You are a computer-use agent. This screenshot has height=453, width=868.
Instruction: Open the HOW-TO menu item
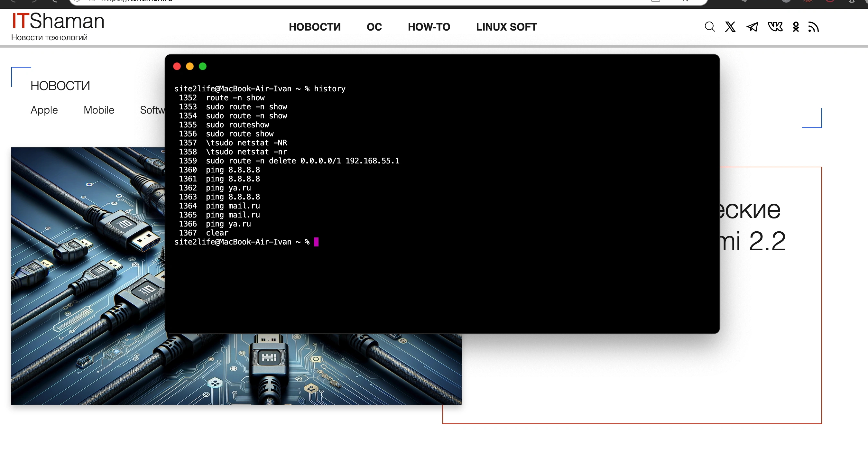tap(429, 27)
